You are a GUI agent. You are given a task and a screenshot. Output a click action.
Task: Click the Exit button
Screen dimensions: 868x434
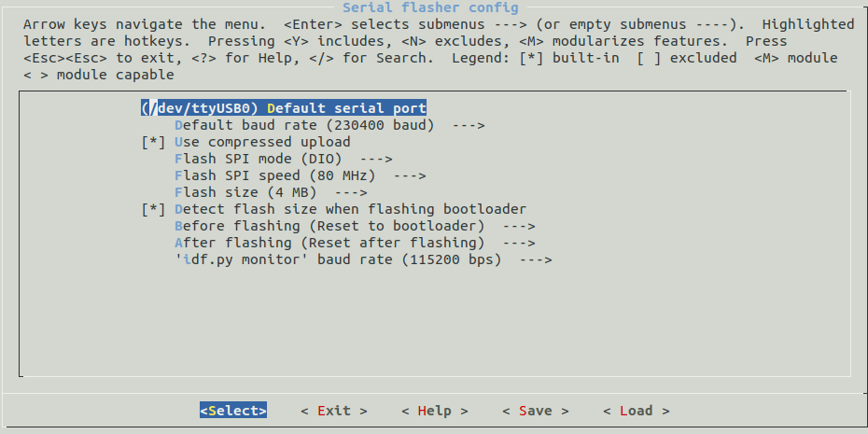(x=333, y=411)
